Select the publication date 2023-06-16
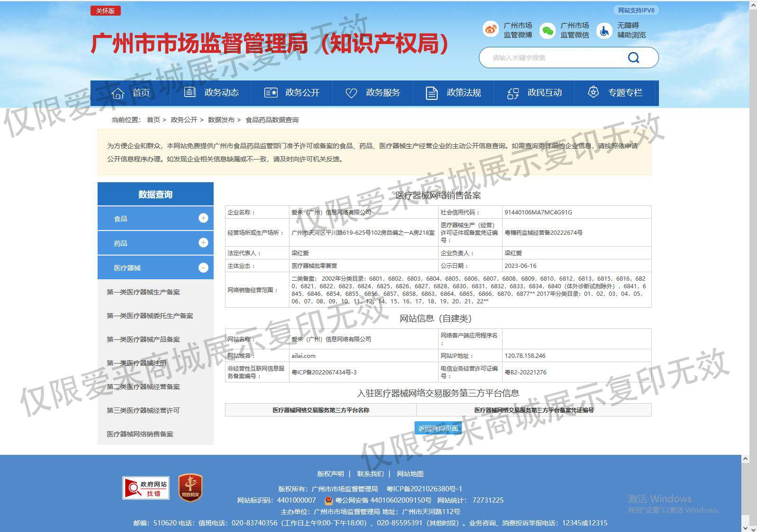This screenshot has width=757, height=532. (x=521, y=266)
